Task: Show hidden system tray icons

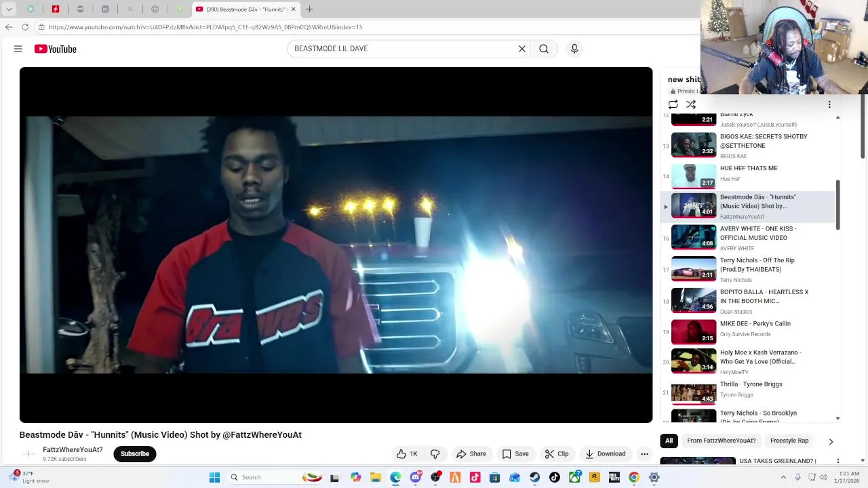Action: [783, 477]
